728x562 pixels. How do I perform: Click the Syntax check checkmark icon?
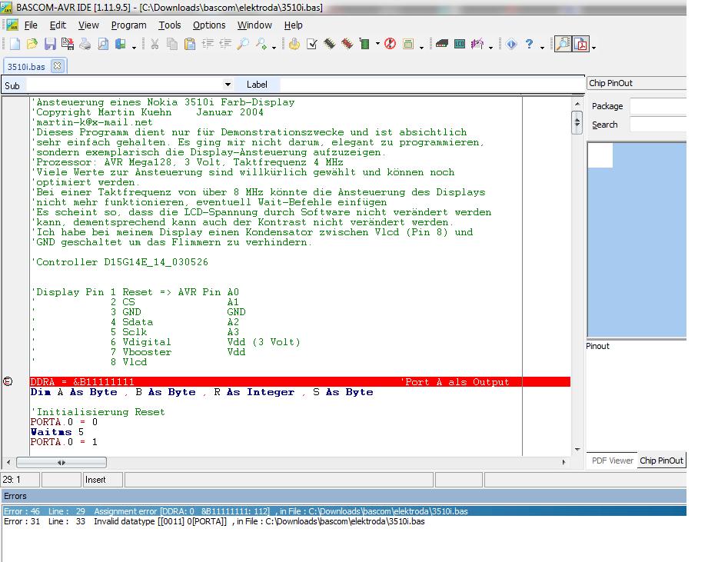pos(312,45)
